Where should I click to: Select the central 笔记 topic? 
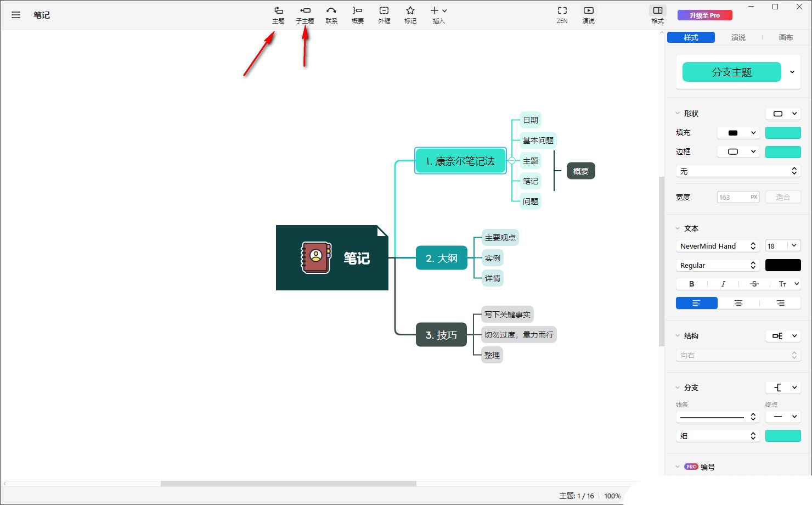[332, 257]
